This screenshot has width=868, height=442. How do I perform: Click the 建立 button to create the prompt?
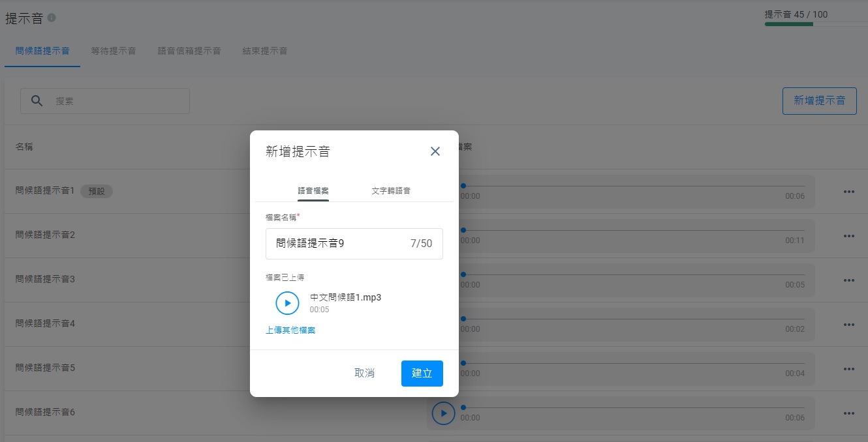422,373
